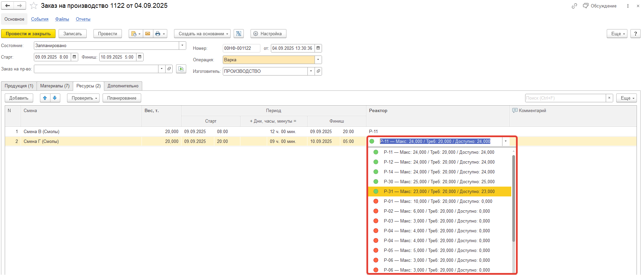Viewport: 644px width, 275px height.
Task: Click the email envelope icon in toolbar
Action: [148, 34]
